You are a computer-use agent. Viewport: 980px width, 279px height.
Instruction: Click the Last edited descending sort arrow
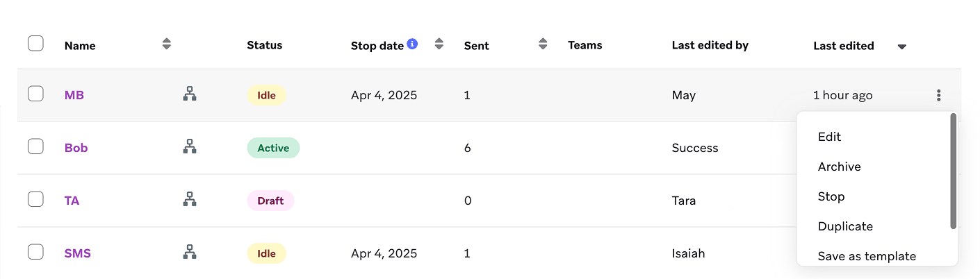(901, 46)
